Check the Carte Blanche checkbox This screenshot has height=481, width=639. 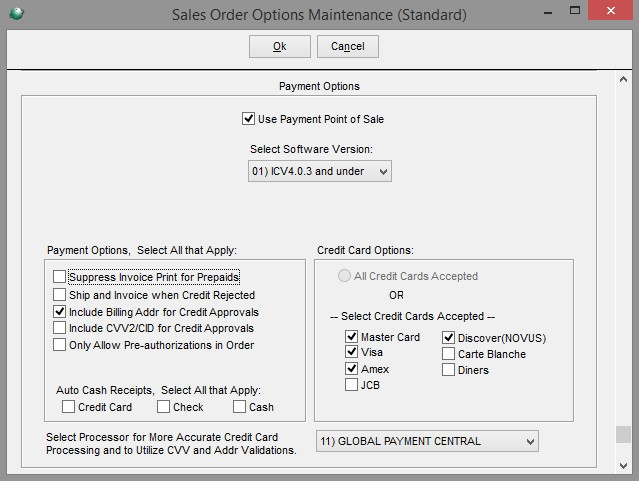point(448,354)
